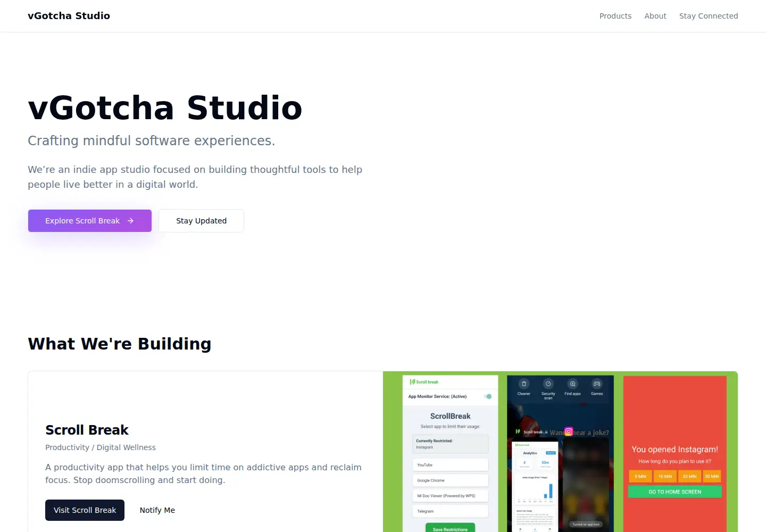This screenshot has height=532, width=766.
Task: Click the Stay Updated button
Action: coord(201,221)
